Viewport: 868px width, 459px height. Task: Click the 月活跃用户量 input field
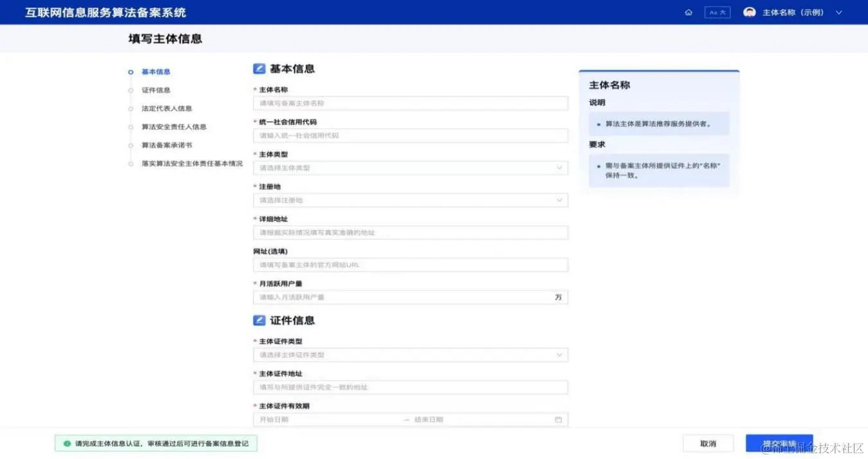point(398,297)
